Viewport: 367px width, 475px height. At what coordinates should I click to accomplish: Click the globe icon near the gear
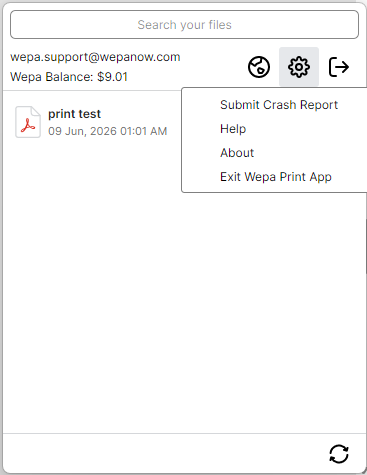[259, 67]
